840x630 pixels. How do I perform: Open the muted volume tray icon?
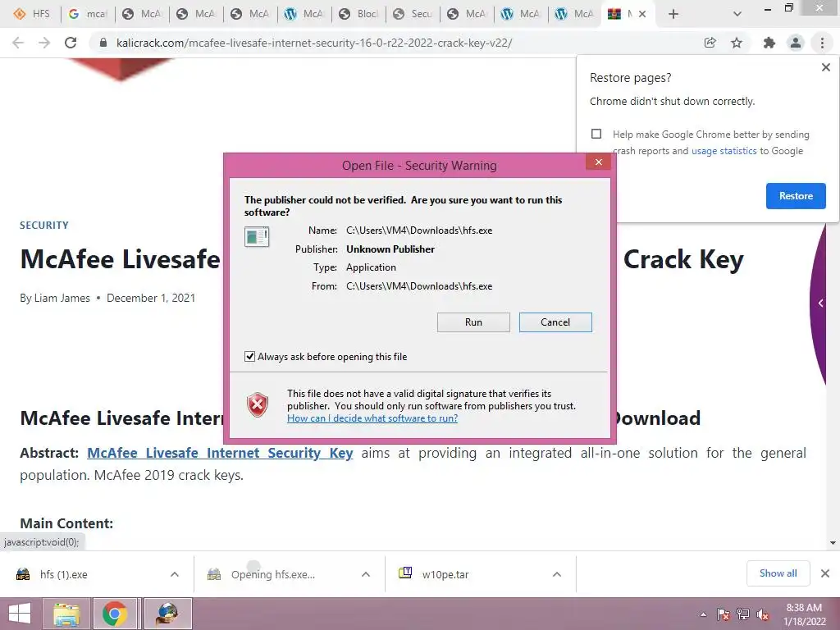(x=763, y=615)
